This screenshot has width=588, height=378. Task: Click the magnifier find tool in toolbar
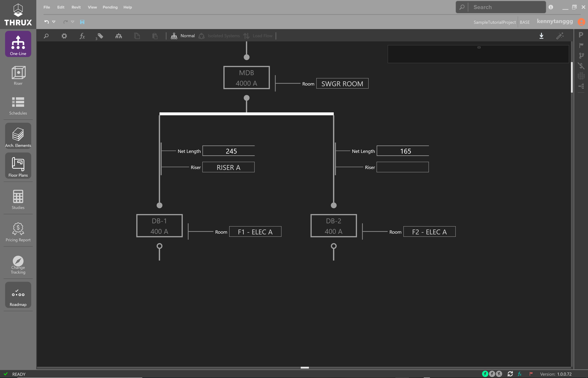pyautogui.click(x=46, y=36)
